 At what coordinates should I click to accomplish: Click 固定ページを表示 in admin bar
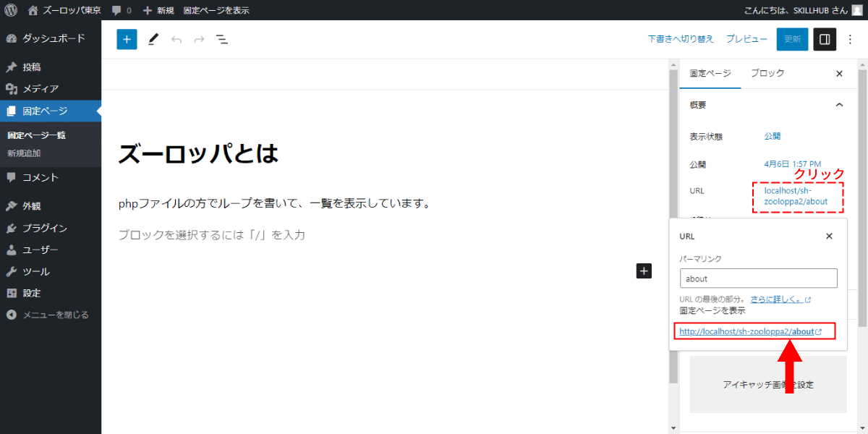click(x=216, y=10)
